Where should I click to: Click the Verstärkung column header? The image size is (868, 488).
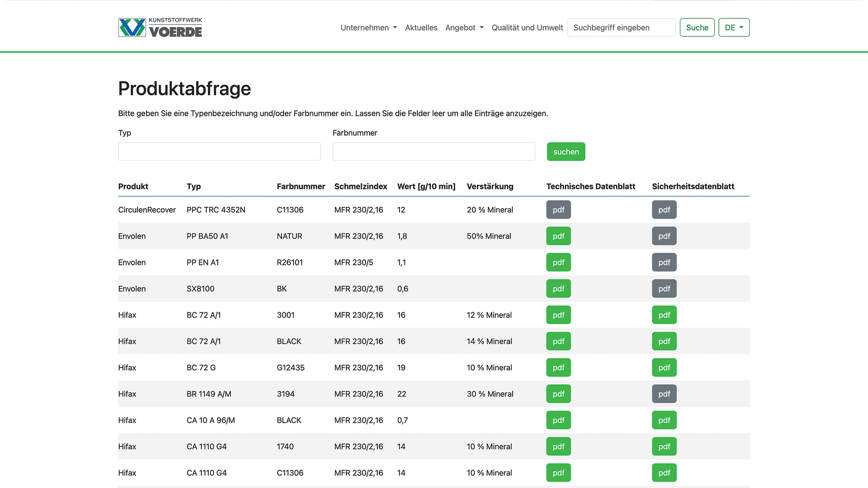point(490,186)
